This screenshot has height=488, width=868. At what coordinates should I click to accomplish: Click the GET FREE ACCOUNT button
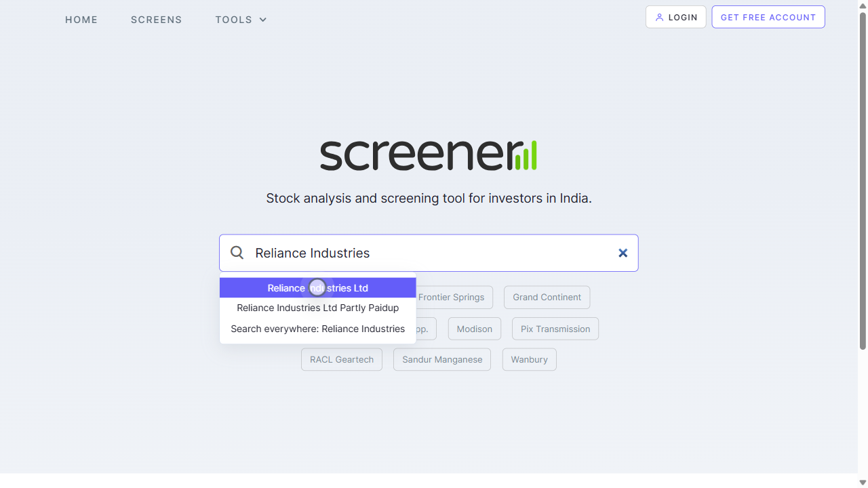point(768,17)
